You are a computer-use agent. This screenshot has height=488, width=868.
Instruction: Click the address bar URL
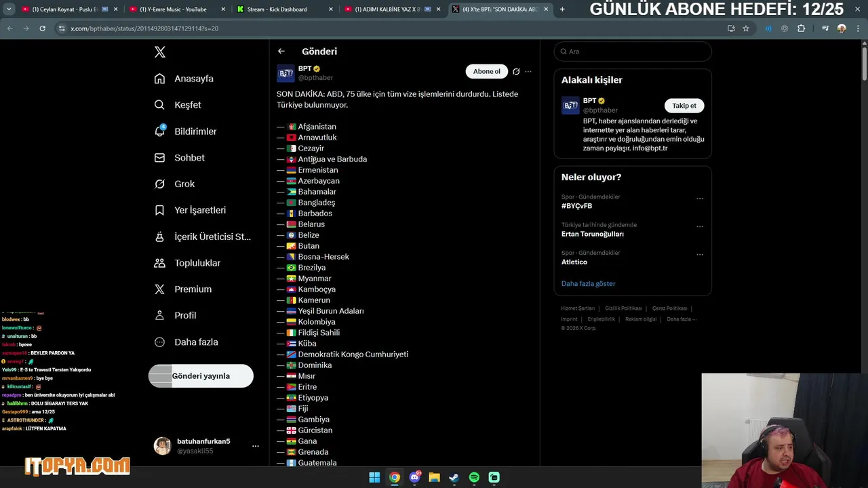click(144, 28)
